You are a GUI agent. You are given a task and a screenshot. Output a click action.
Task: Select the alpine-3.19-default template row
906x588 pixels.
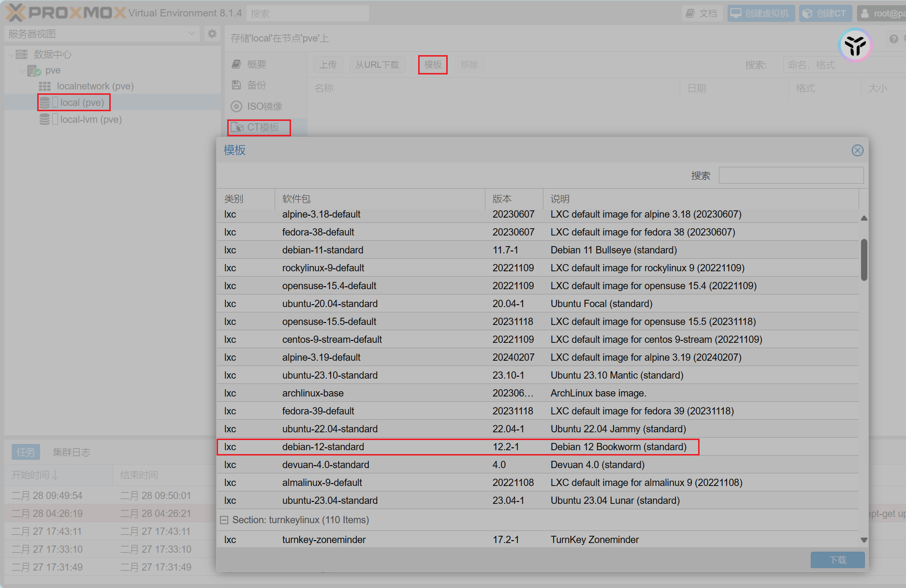[x=538, y=357]
